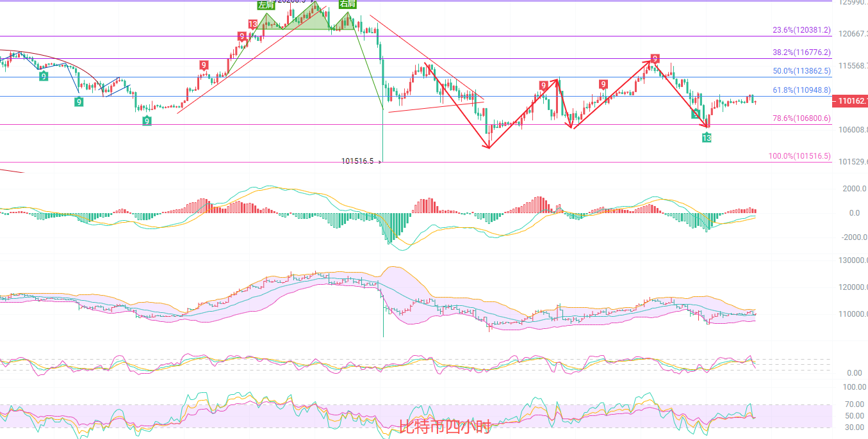Viewport: 868px width, 439px height.
Task: Select the 23.6% (120381.2) Fibonacci level label
Action: tap(801, 30)
